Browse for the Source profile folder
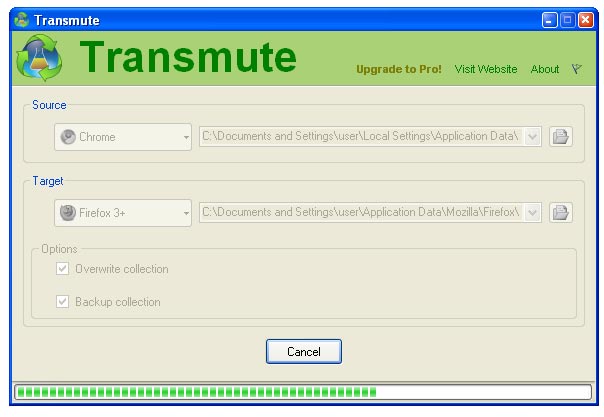The height and width of the screenshot is (417, 604). coord(561,137)
